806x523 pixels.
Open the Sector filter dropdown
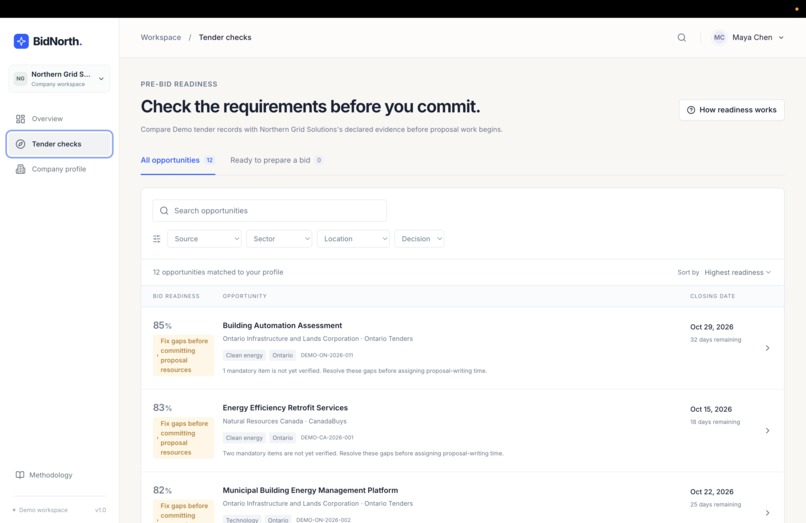pyautogui.click(x=279, y=239)
